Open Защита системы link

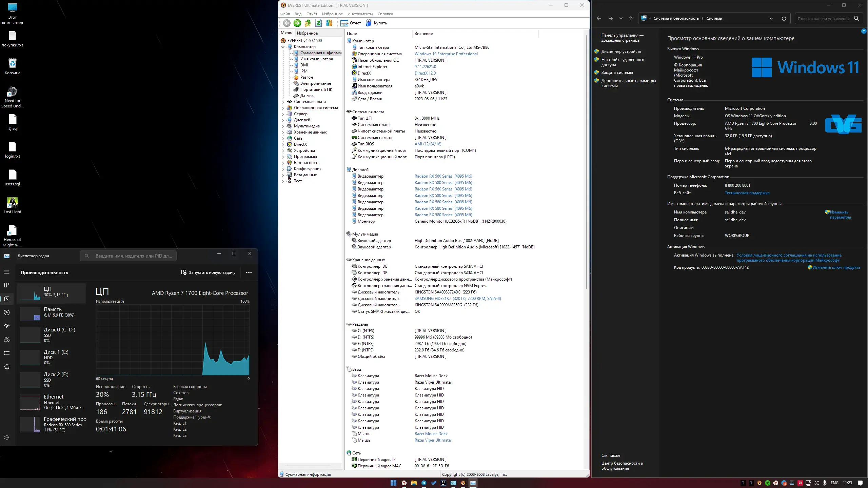[x=617, y=73]
